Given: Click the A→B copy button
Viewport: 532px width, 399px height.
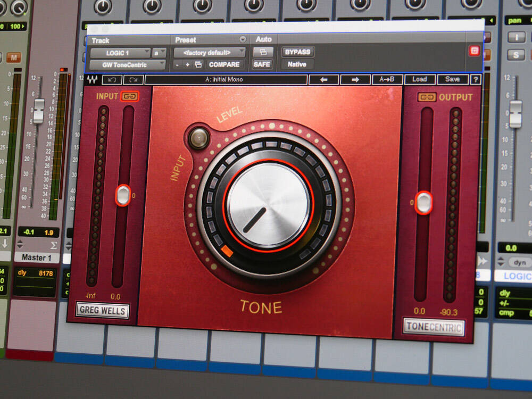Looking at the screenshot, I should (387, 79).
